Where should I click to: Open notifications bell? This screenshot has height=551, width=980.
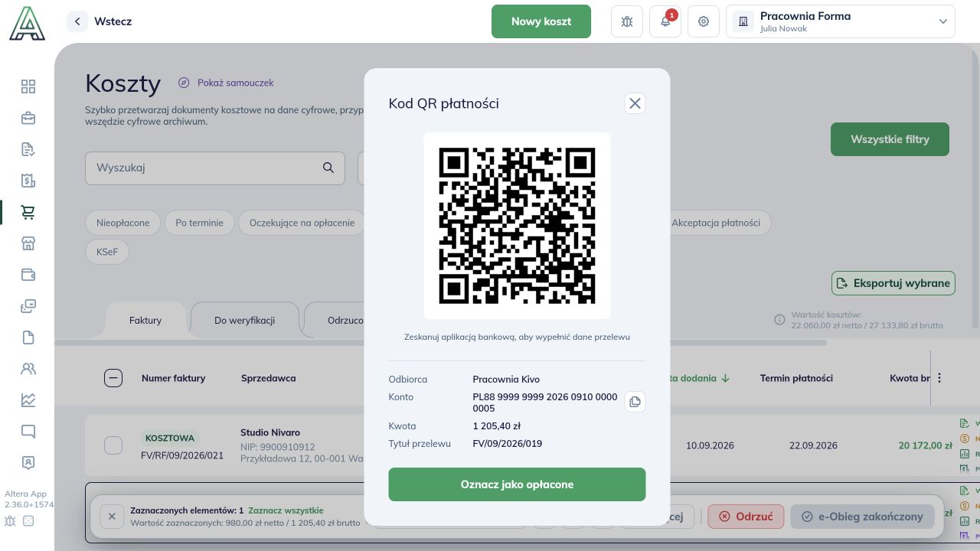tap(665, 21)
